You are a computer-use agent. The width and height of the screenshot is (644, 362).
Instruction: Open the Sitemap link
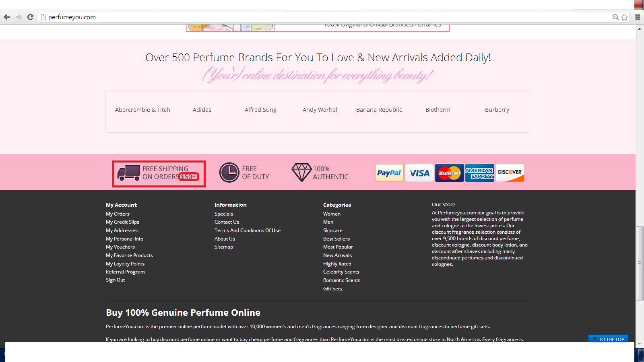pyautogui.click(x=224, y=247)
